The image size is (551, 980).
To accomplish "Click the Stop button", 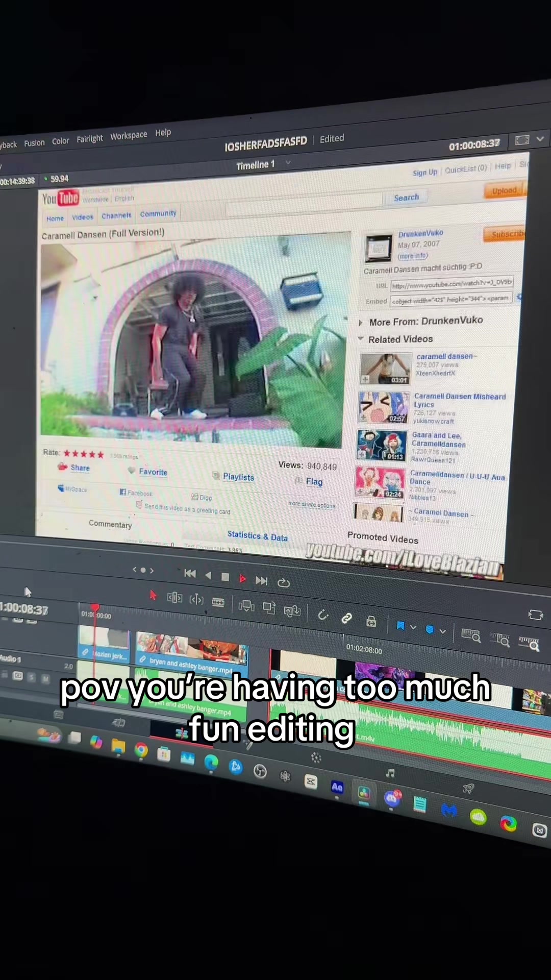I will point(225,577).
